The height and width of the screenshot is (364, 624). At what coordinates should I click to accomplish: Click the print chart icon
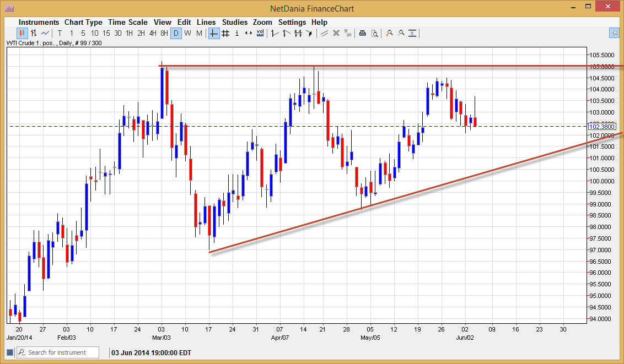pyautogui.click(x=362, y=33)
